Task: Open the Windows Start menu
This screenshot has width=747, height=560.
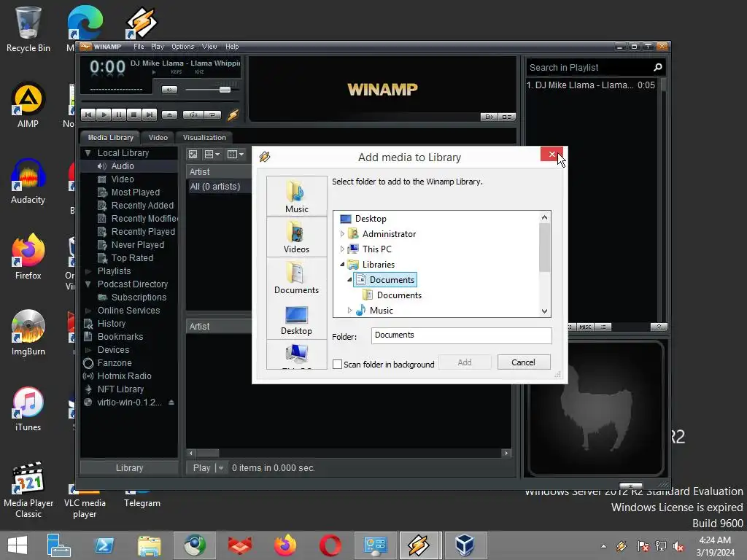Action: point(18,545)
